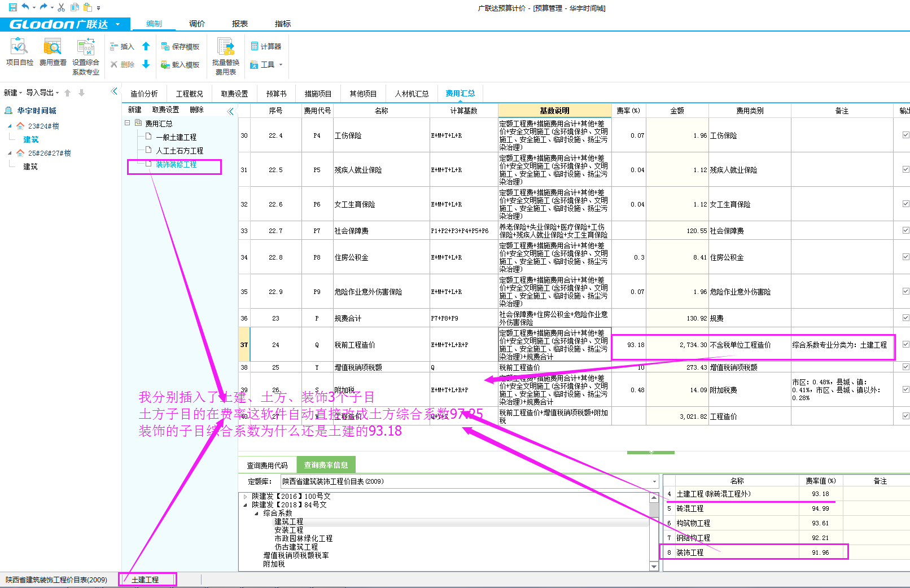Open the 定额库 combo box dropdown
Image resolution: width=910 pixels, height=588 pixels.
coord(654,481)
